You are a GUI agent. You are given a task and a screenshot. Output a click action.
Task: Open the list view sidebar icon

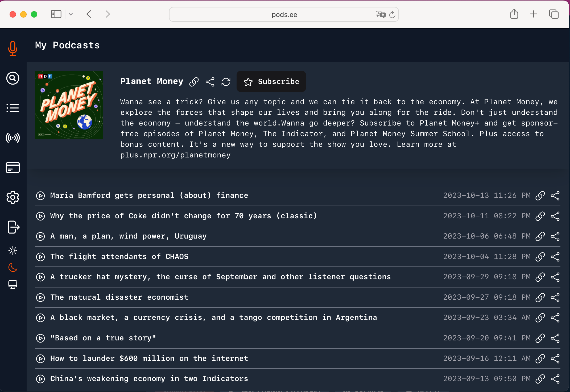point(13,108)
